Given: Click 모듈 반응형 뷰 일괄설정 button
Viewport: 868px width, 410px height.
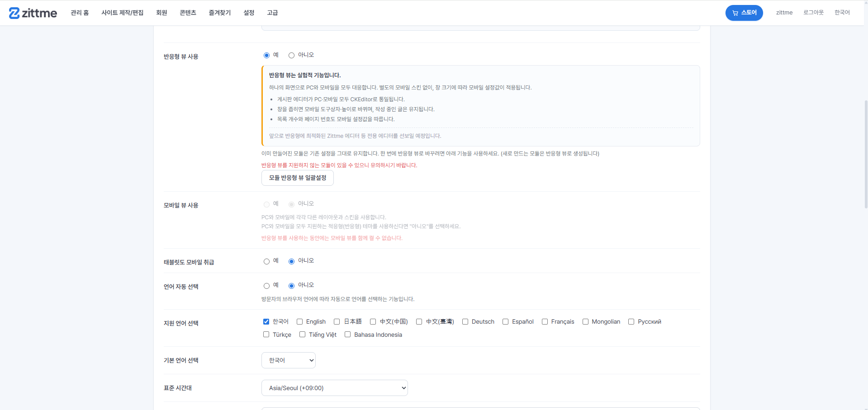Looking at the screenshot, I should 298,178.
